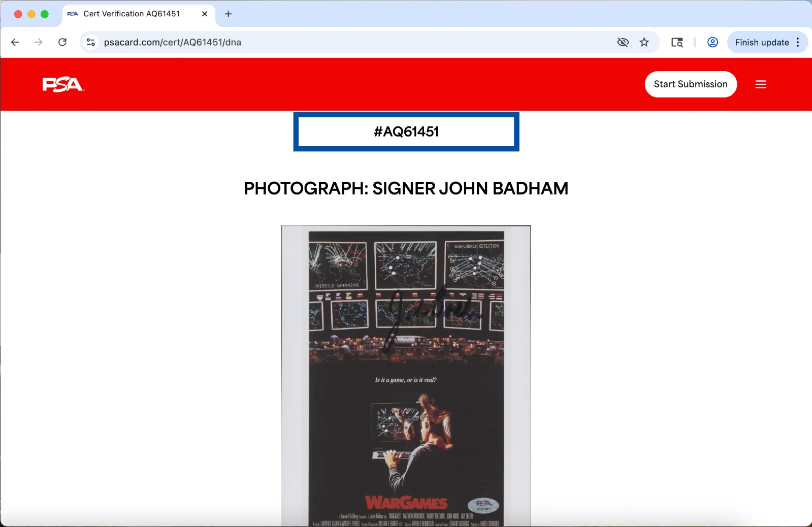Image resolution: width=812 pixels, height=527 pixels.
Task: Click the #AQ61451 cert number box
Action: [406, 131]
